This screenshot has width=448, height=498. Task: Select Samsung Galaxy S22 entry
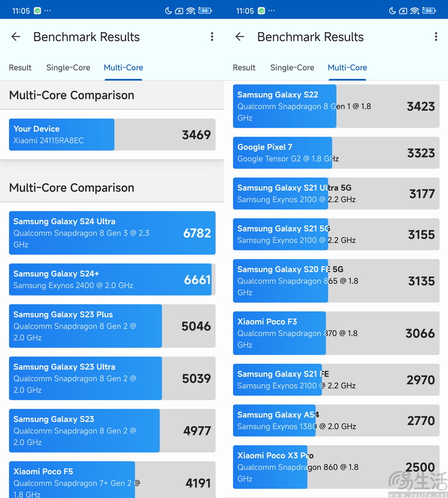coord(336,106)
